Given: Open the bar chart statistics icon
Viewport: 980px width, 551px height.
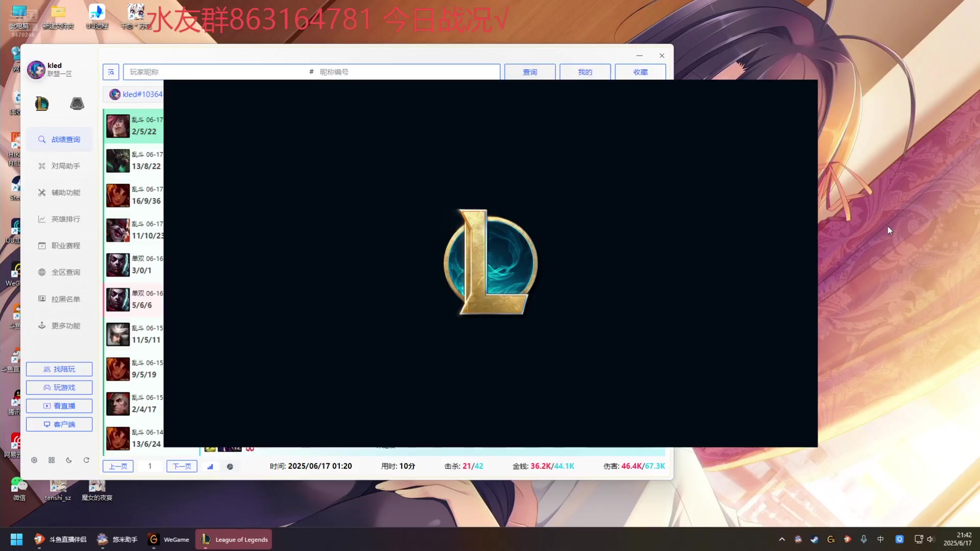Looking at the screenshot, I should pyautogui.click(x=210, y=466).
